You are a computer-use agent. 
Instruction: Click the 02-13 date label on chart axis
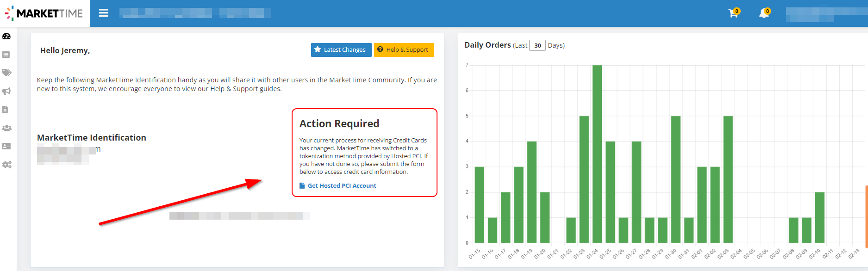[854, 254]
